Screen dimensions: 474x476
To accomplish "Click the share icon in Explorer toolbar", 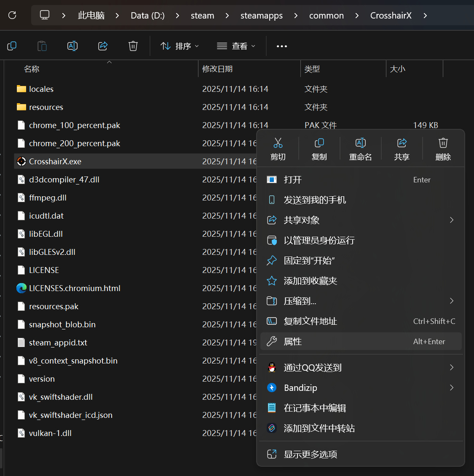I will pos(103,46).
